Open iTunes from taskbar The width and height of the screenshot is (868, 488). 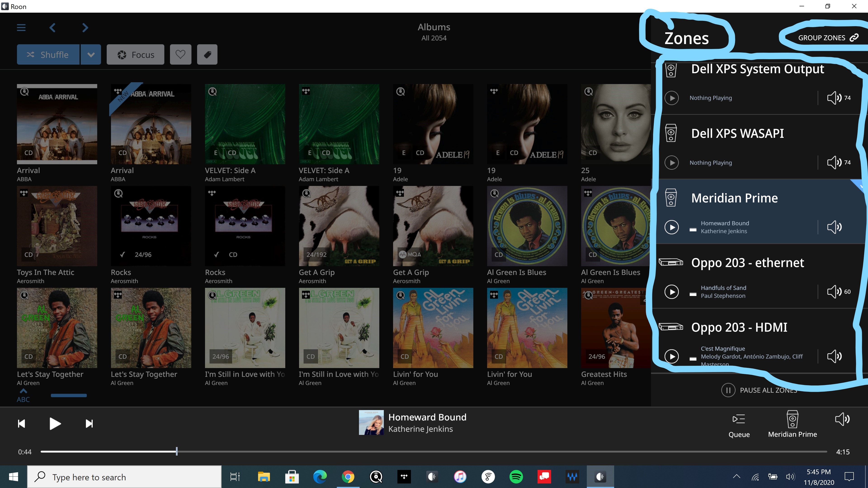pyautogui.click(x=460, y=477)
